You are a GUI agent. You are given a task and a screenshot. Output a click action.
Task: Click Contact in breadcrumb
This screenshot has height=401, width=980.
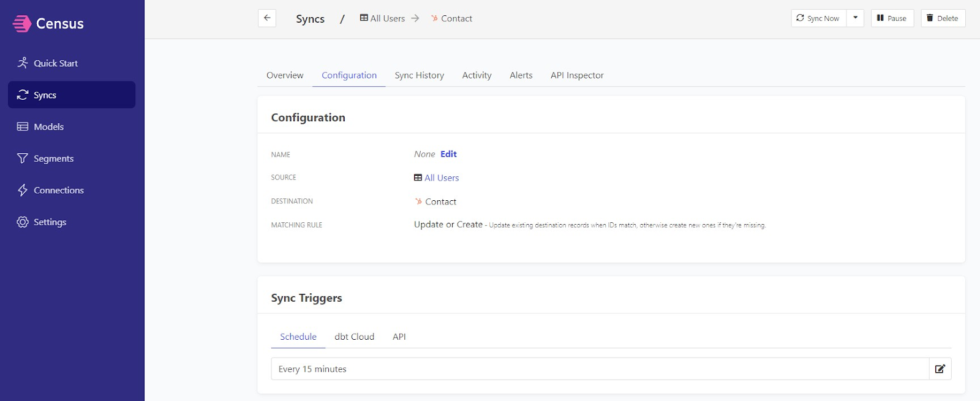(451, 18)
